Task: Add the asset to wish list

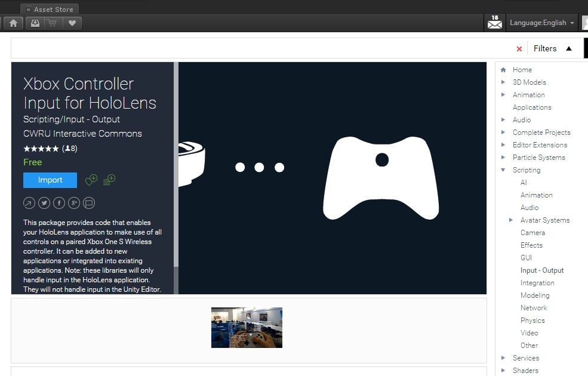Action: coord(91,180)
